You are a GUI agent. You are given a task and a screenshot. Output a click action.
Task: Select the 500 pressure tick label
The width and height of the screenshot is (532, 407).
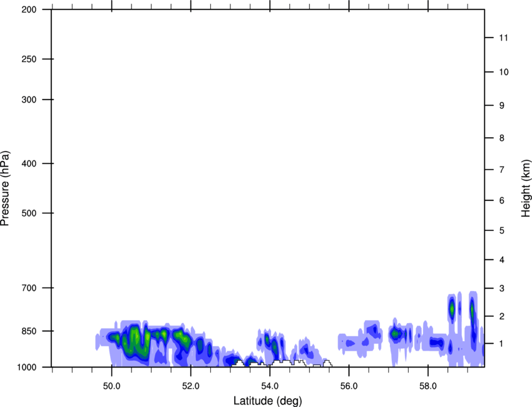29,213
